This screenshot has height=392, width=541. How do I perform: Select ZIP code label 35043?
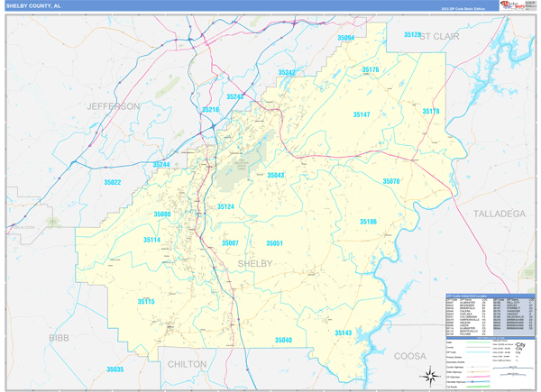276,175
